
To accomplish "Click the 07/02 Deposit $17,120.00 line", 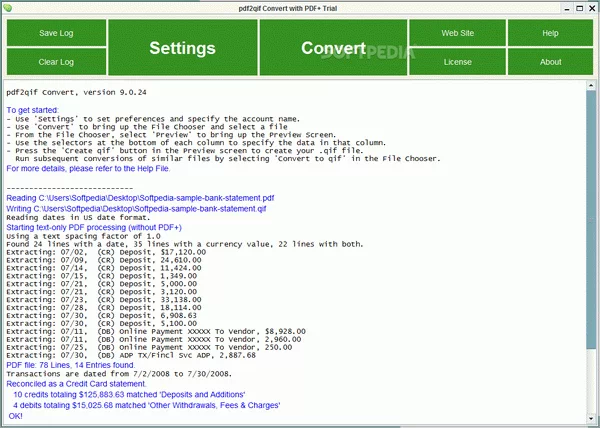I will click(x=106, y=252).
